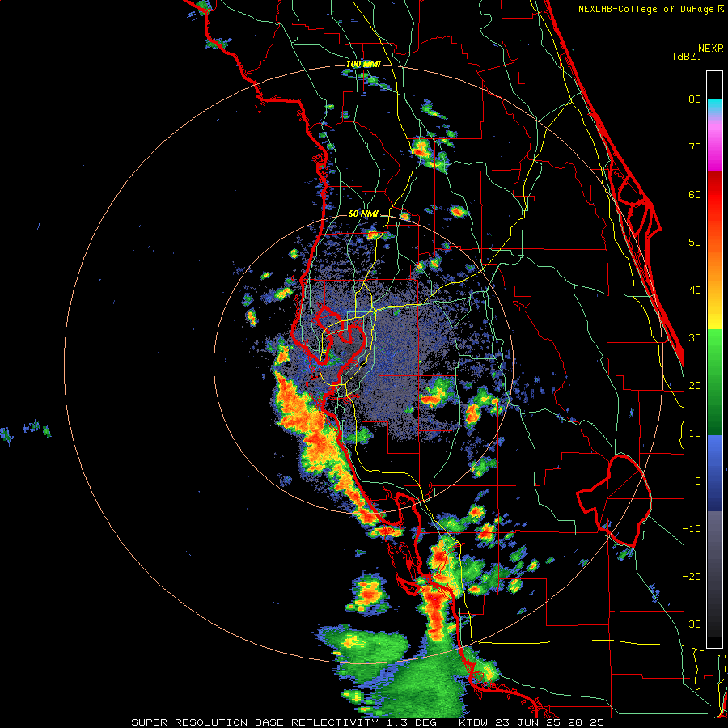Viewport: 728px width, 728px height.
Task: Click the orange segment of the color bar
Action: click(x=714, y=265)
